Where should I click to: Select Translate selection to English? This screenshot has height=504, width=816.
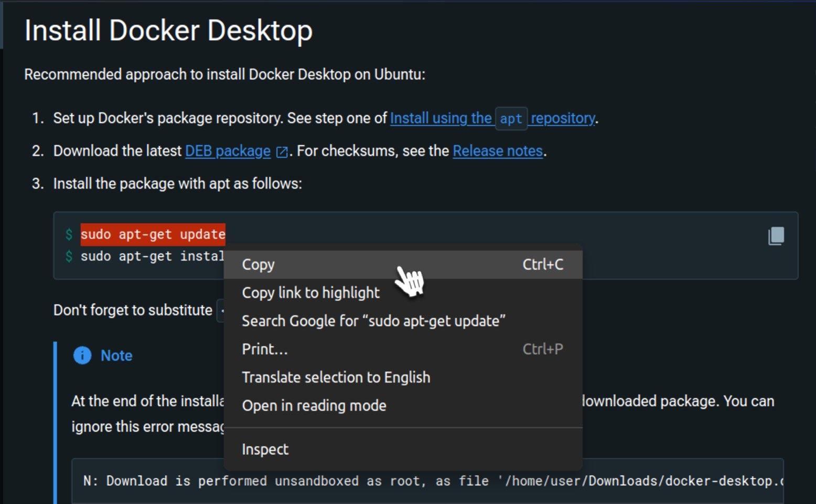403,378
